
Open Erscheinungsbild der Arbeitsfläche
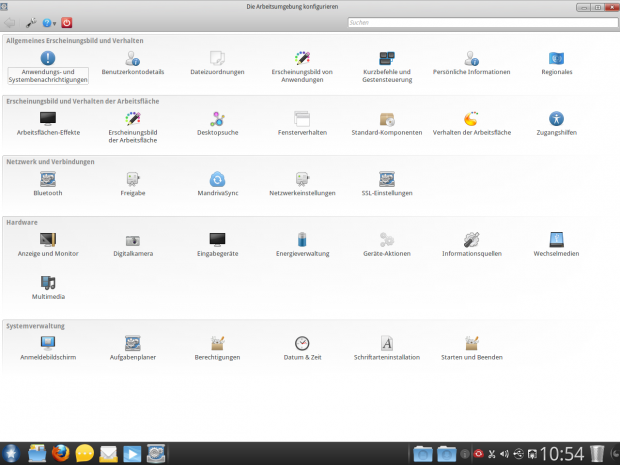(x=132, y=127)
